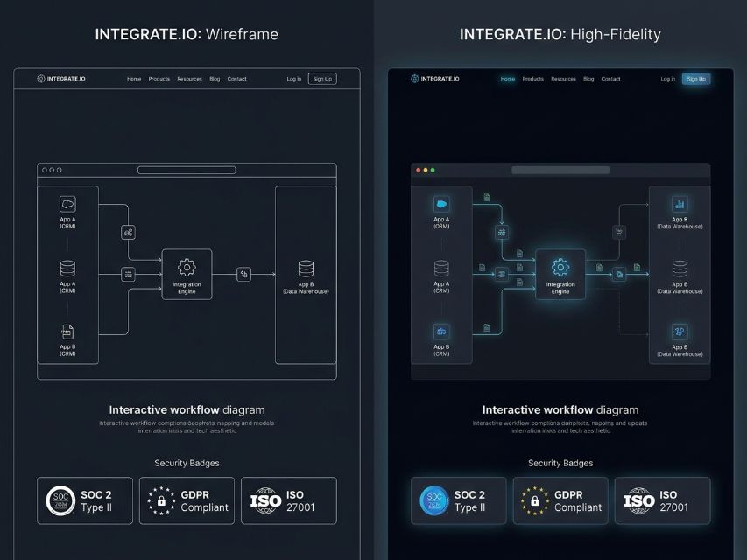Click the ISO globe logo in Wireframe badges
Image resolution: width=747 pixels, height=560 pixels.
point(266,501)
